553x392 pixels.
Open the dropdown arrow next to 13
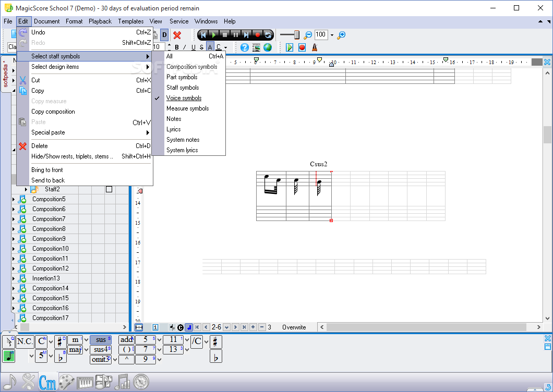tap(187, 350)
